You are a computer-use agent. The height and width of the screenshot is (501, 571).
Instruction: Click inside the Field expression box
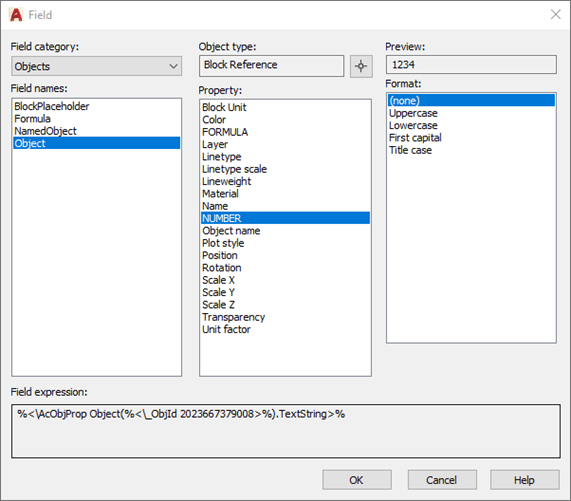pyautogui.click(x=286, y=431)
